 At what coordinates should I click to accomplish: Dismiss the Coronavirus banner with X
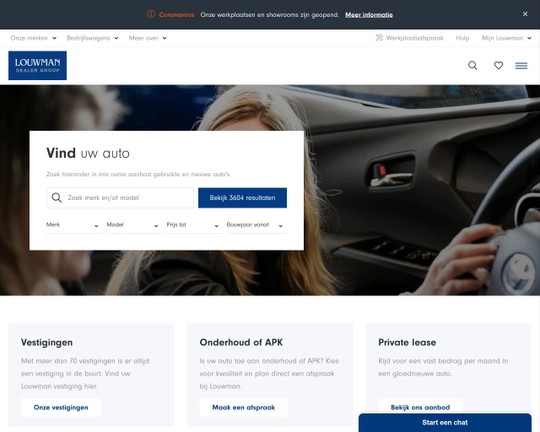(x=525, y=14)
